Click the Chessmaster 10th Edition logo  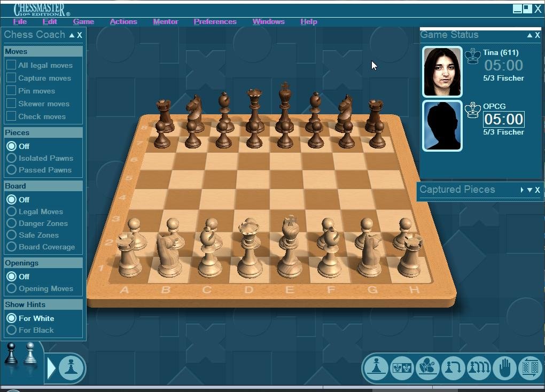(x=42, y=10)
